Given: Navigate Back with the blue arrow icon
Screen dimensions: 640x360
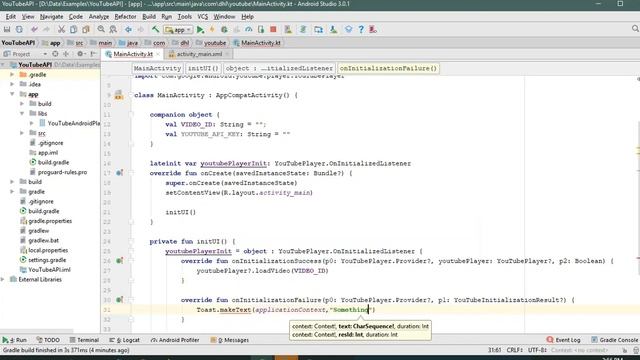Looking at the screenshot, I should click(x=128, y=29).
